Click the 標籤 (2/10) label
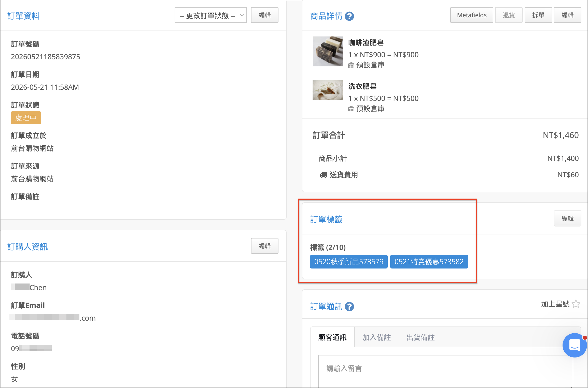Viewport: 588px width, 388px height. [328, 247]
